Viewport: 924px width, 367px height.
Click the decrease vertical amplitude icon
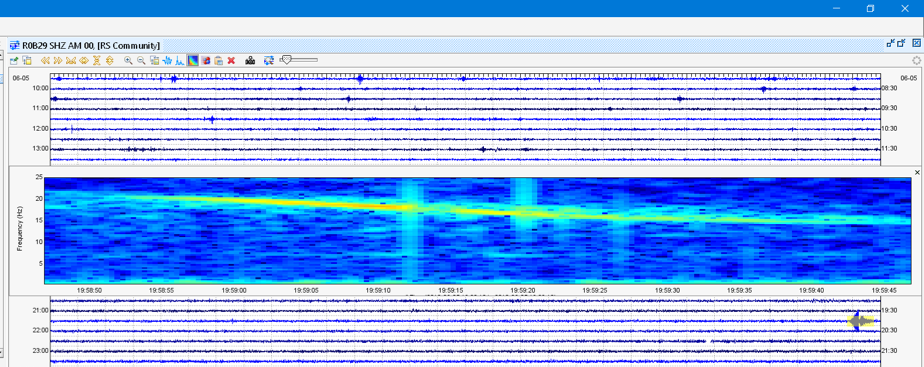97,60
